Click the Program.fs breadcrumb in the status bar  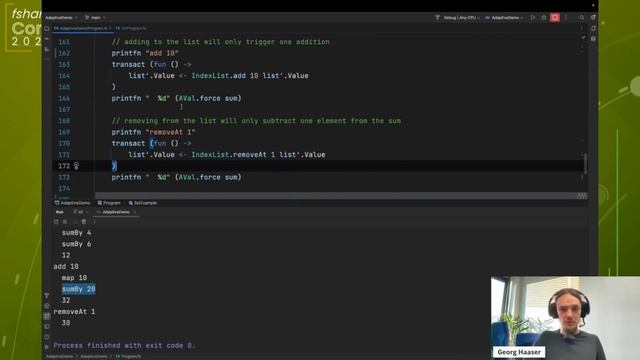[128, 356]
